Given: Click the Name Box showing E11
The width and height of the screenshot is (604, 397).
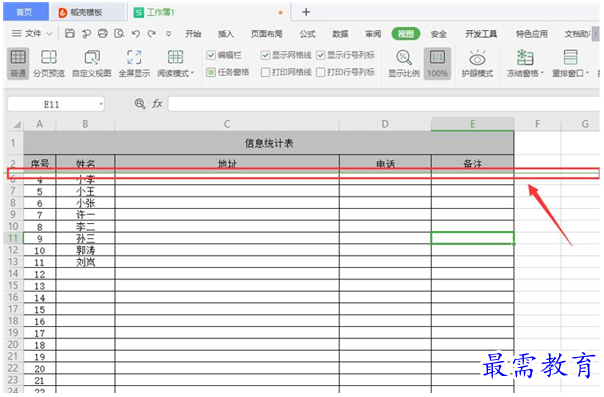Looking at the screenshot, I should [51, 104].
